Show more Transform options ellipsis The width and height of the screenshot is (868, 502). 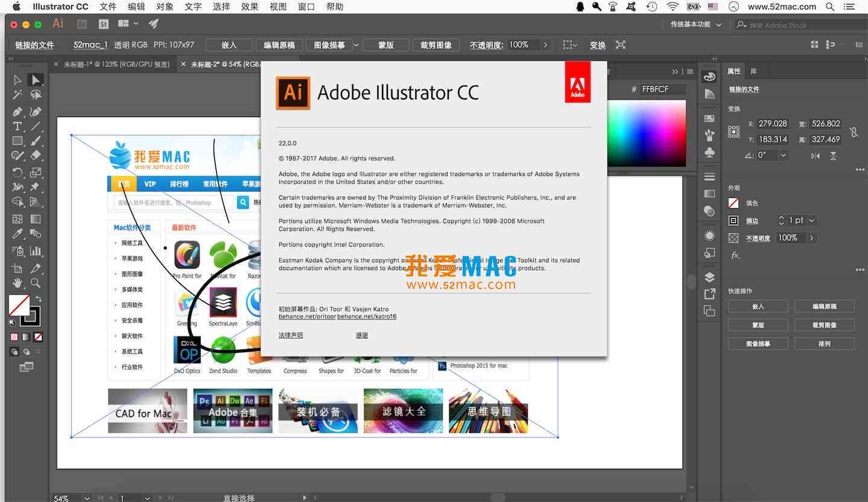pyautogui.click(x=860, y=170)
